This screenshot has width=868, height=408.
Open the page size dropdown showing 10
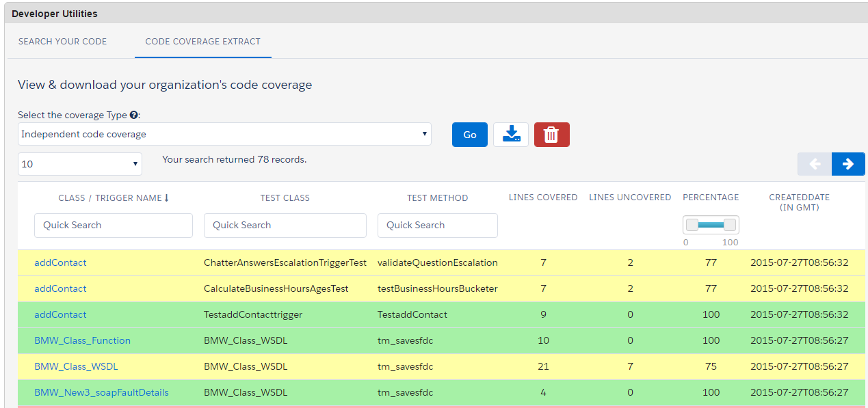click(80, 164)
